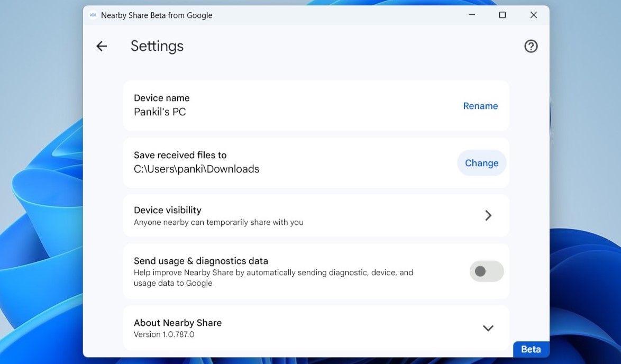Maximize the Nearby Share window
Screen dimensions: 621x364
click(x=502, y=15)
